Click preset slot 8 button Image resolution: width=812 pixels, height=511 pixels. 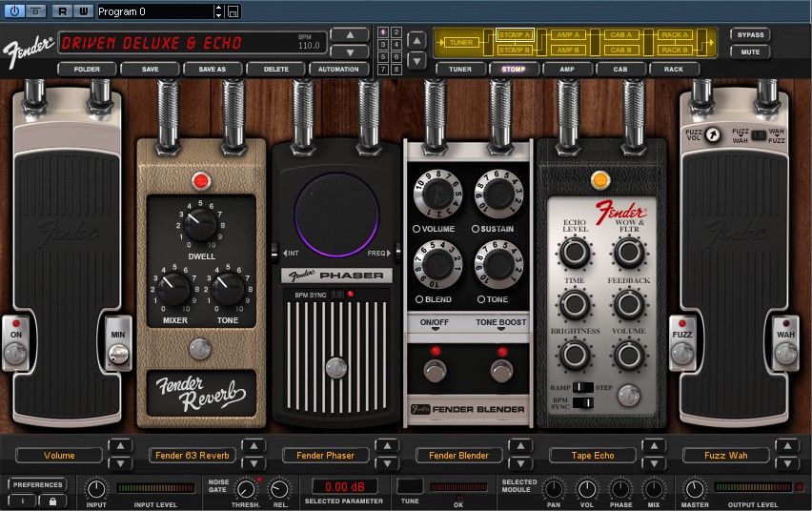tap(396, 70)
